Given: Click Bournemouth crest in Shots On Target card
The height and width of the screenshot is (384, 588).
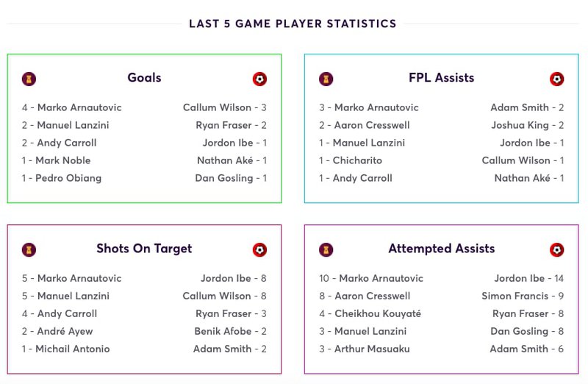Looking at the screenshot, I should [x=259, y=249].
